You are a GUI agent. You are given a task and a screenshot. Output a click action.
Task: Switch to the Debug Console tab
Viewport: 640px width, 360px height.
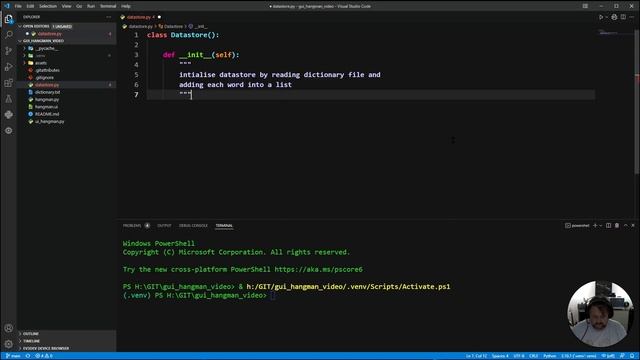[x=193, y=225]
